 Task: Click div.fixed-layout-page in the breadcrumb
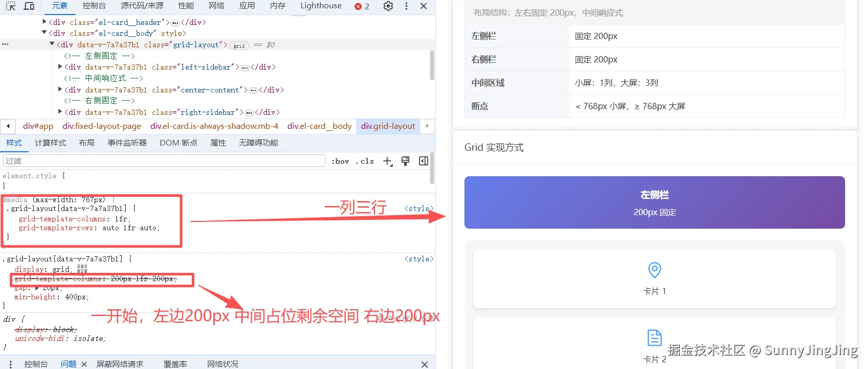coord(102,126)
